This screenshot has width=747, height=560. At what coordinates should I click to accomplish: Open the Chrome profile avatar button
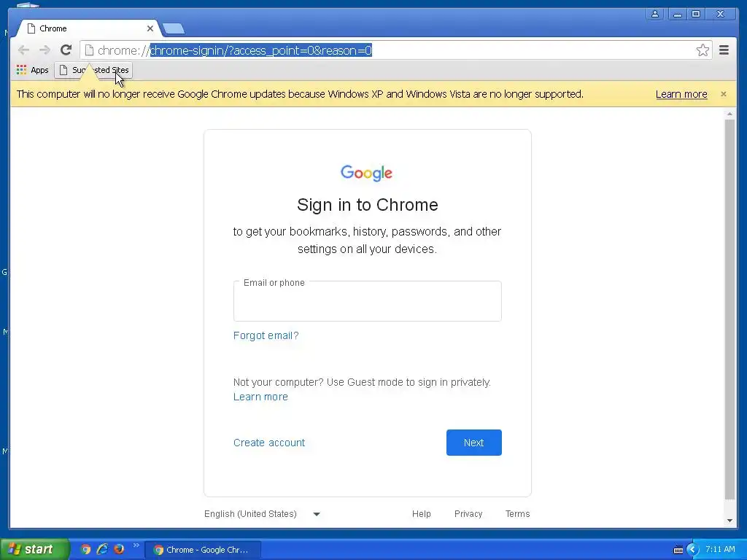(x=655, y=15)
